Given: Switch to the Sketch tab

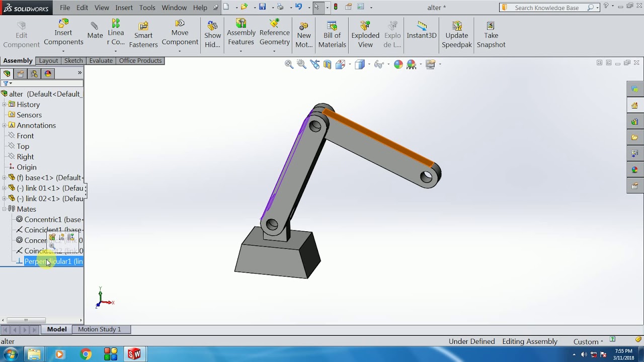Looking at the screenshot, I should (73, 60).
